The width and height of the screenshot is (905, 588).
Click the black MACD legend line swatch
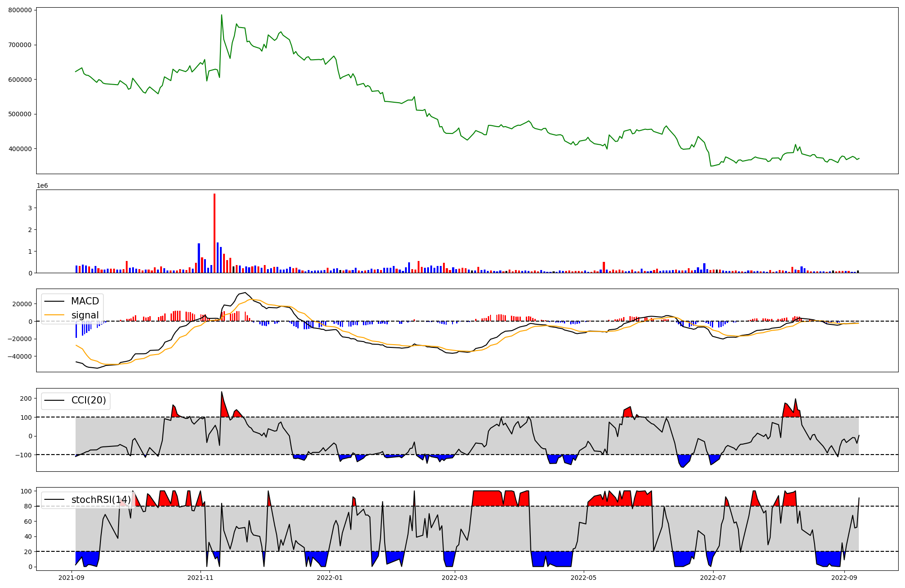tap(53, 301)
